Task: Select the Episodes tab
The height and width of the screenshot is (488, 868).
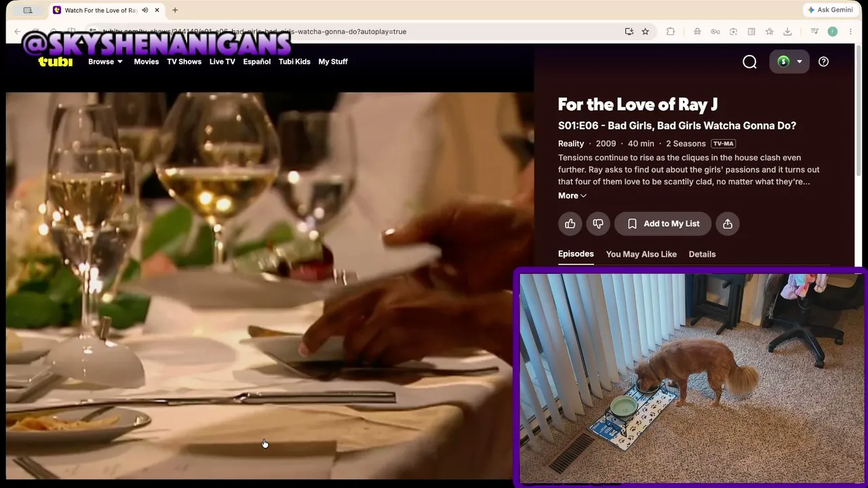Action: pos(576,254)
